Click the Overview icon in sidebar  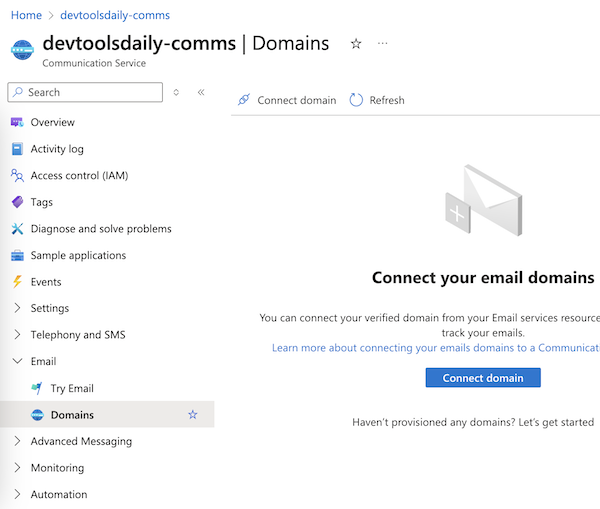[x=17, y=122]
